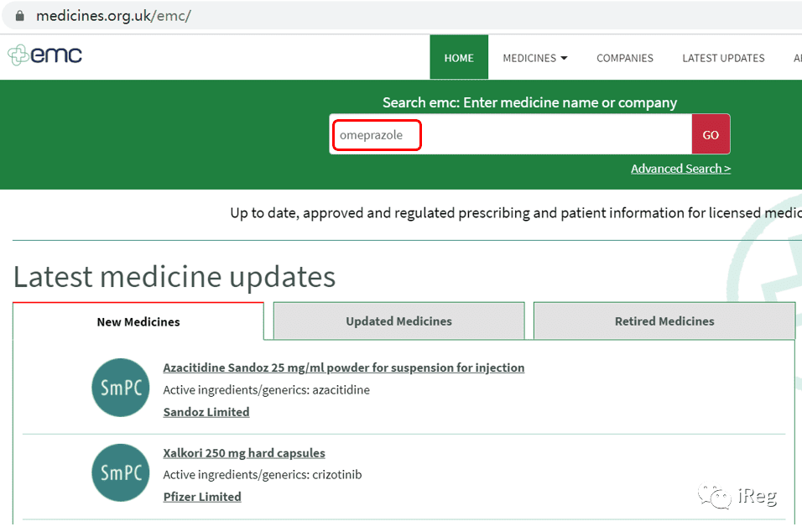Select the New Medicines tab
Viewport: 802px width, 532px height.
138,321
